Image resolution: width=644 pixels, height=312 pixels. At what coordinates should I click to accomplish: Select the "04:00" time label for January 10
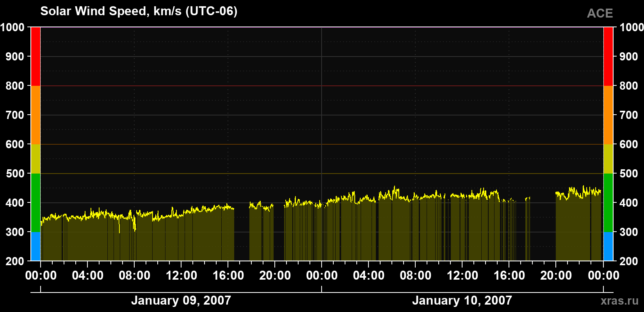tap(369, 276)
